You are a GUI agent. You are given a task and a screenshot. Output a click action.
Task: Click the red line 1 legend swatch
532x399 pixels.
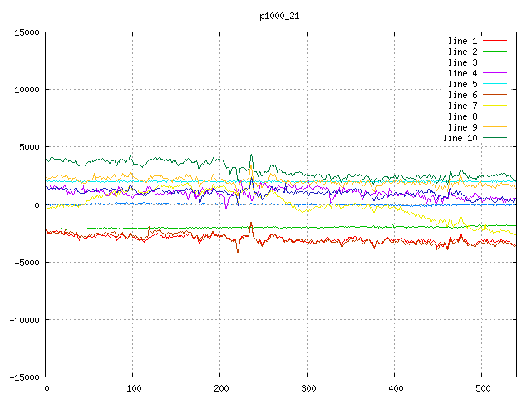click(x=495, y=41)
